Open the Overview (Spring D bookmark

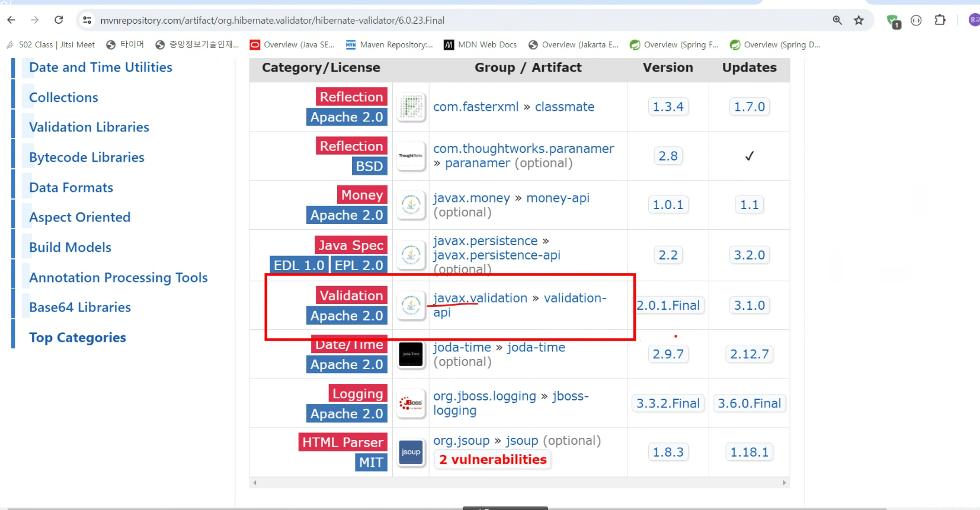[775, 44]
